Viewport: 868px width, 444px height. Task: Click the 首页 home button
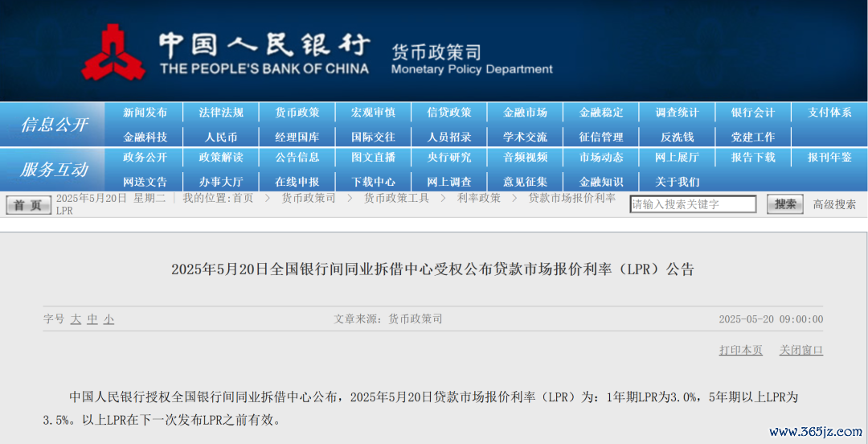(x=28, y=205)
